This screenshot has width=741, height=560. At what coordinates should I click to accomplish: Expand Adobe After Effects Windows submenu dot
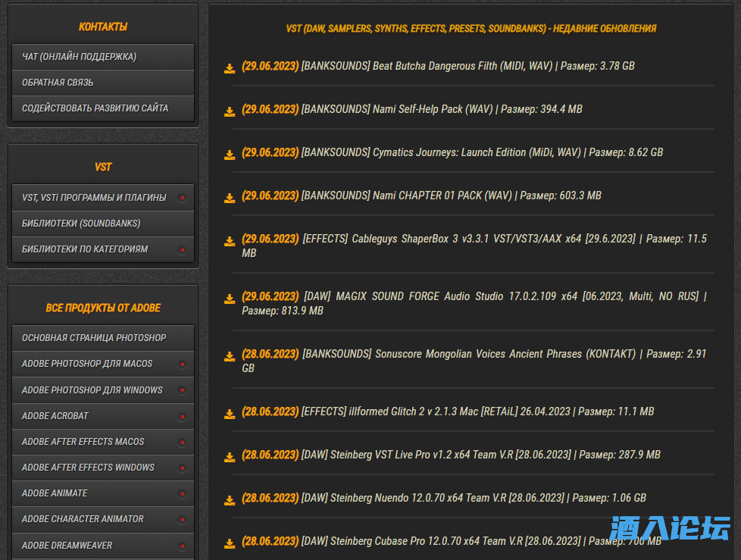tap(182, 468)
